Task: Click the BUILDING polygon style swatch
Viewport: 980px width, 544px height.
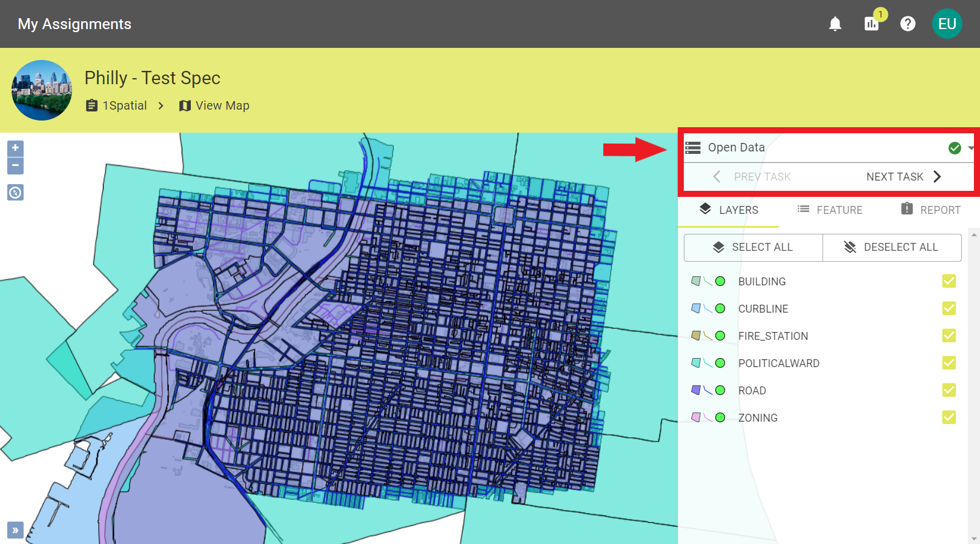Action: point(696,281)
